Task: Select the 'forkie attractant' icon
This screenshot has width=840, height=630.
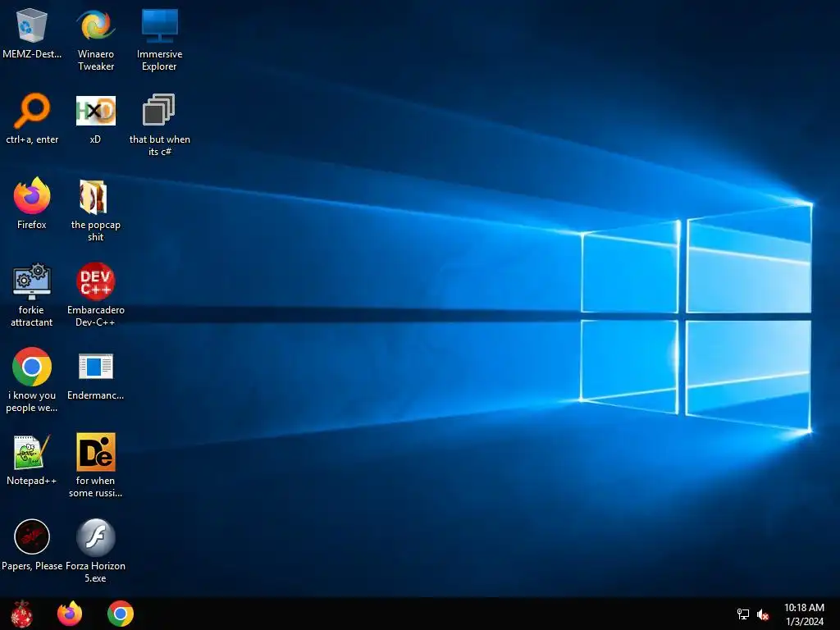Action: click(32, 281)
